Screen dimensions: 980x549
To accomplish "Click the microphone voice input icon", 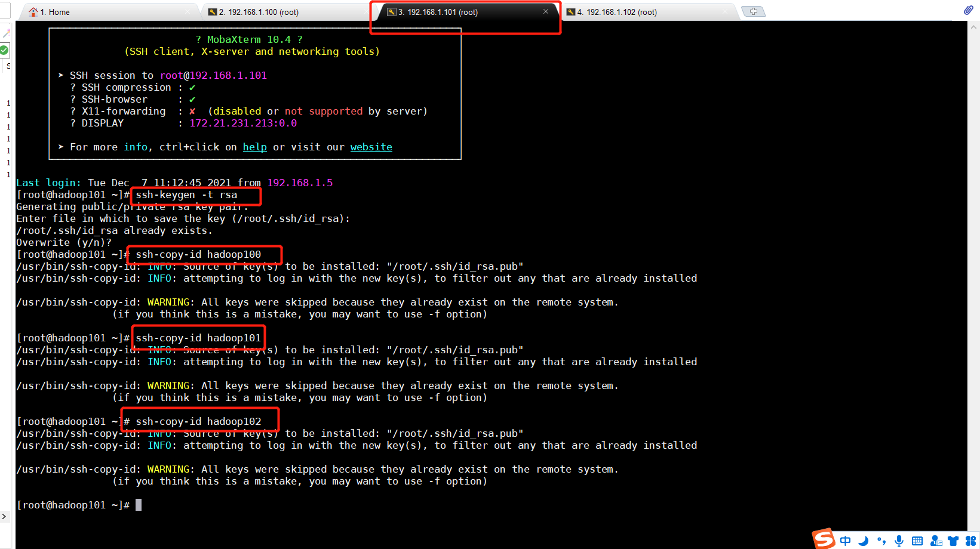I will 899,541.
